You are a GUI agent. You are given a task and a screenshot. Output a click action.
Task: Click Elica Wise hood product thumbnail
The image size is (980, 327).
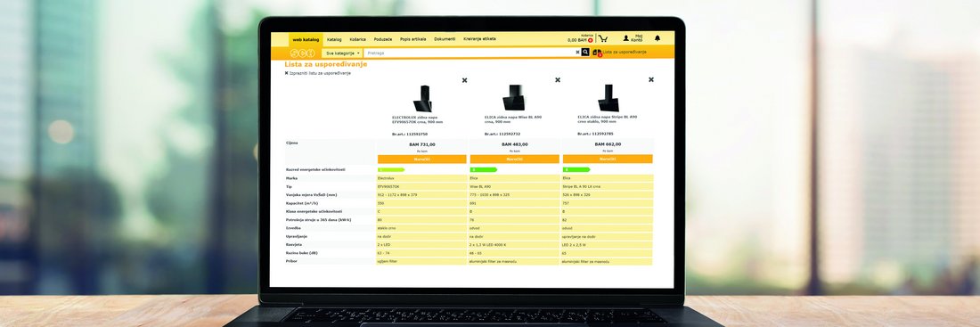point(514,98)
